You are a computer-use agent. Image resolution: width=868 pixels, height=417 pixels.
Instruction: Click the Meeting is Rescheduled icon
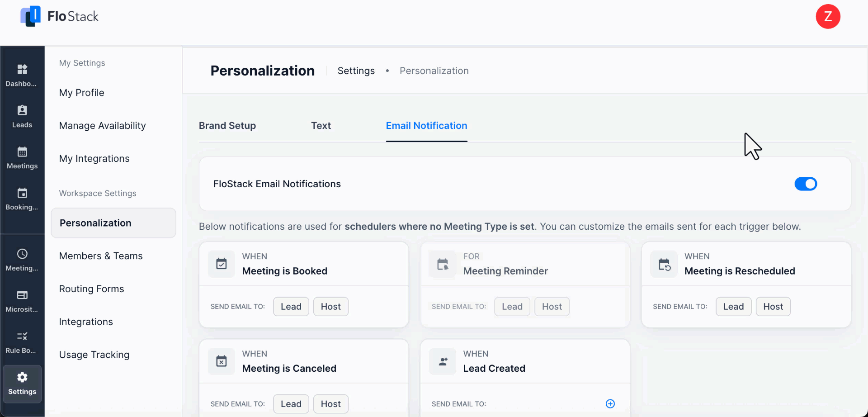(x=664, y=264)
